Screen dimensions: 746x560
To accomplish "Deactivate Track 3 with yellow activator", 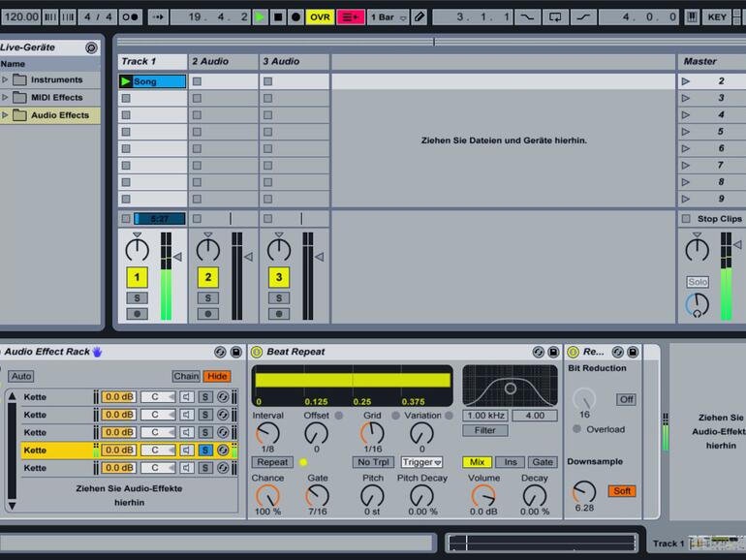I will (x=279, y=277).
